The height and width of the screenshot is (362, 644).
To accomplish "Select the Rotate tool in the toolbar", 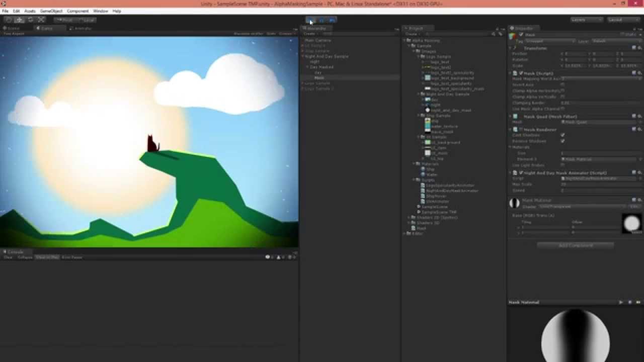I will [29, 20].
